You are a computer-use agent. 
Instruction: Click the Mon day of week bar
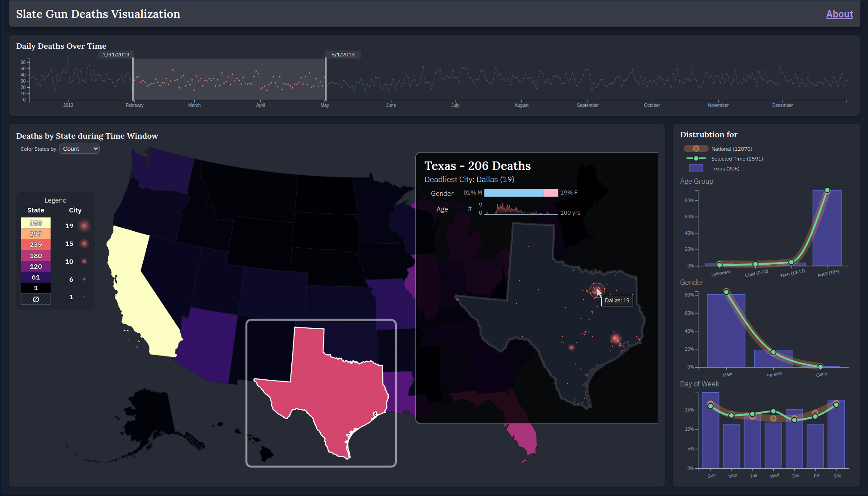tap(731, 446)
